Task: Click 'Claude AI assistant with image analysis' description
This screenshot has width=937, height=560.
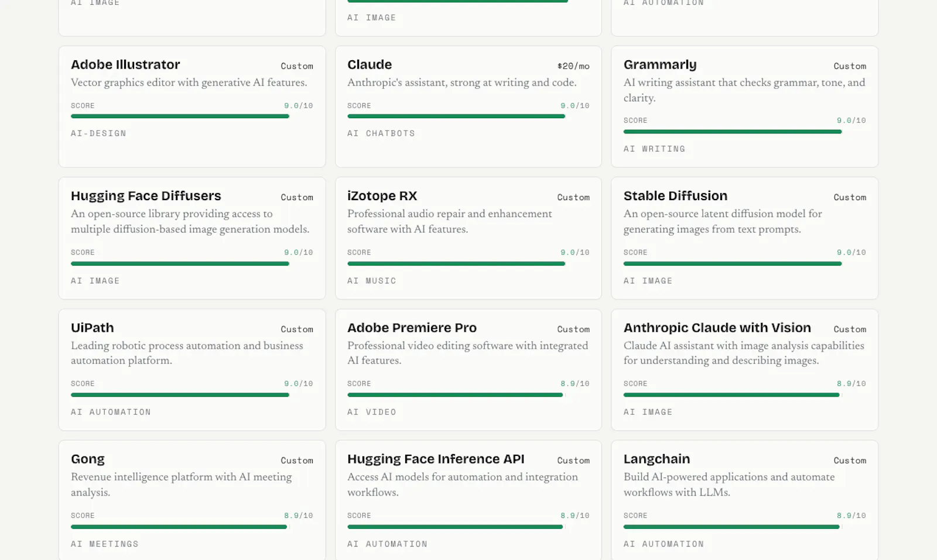Action: [x=744, y=353]
